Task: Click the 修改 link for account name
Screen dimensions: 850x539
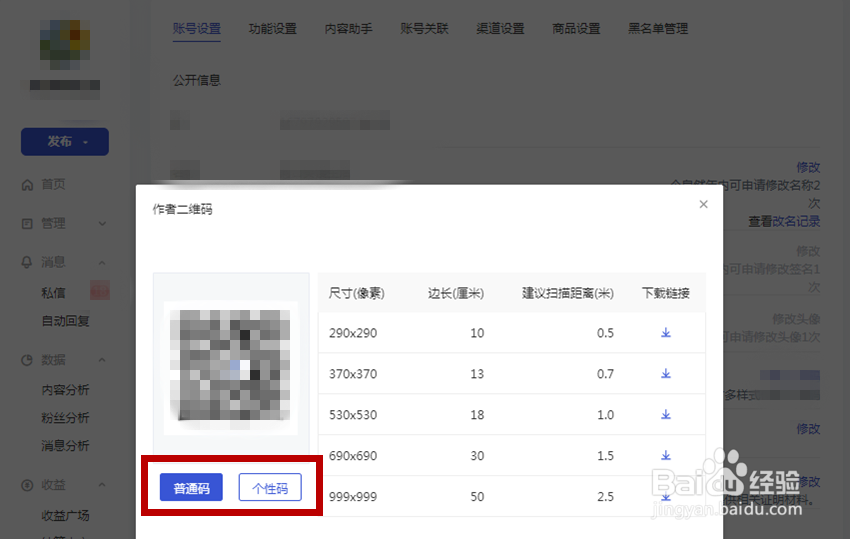Action: pyautogui.click(x=808, y=167)
